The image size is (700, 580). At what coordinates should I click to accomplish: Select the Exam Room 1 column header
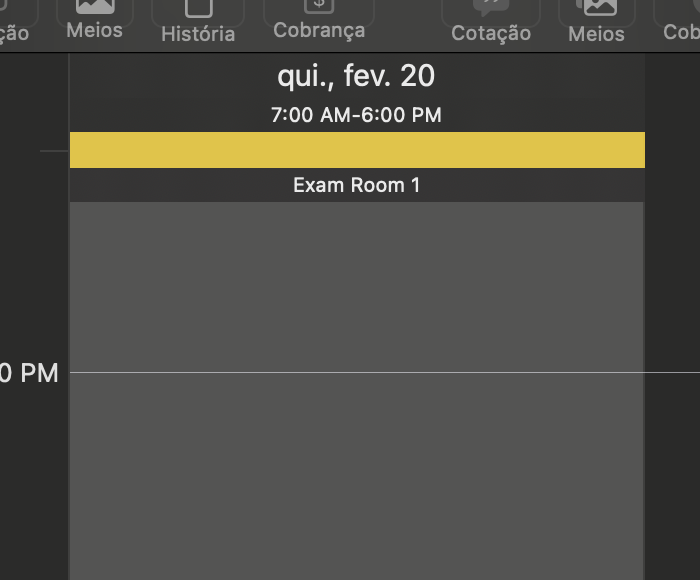click(x=356, y=185)
